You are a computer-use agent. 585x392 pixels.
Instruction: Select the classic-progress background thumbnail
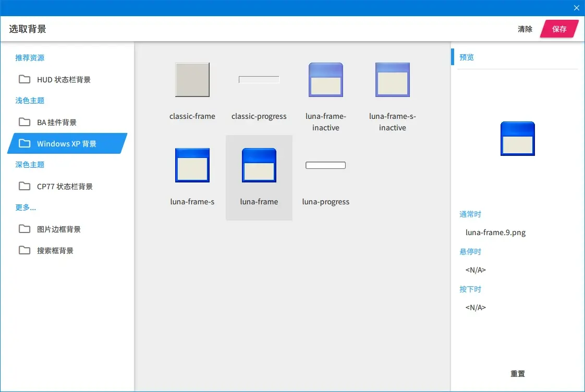[x=259, y=79]
